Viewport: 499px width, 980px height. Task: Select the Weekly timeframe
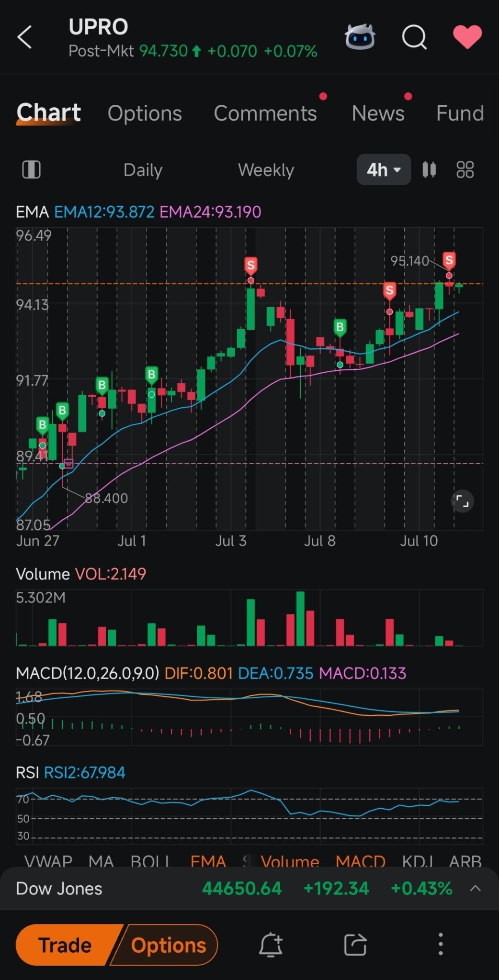(x=266, y=170)
